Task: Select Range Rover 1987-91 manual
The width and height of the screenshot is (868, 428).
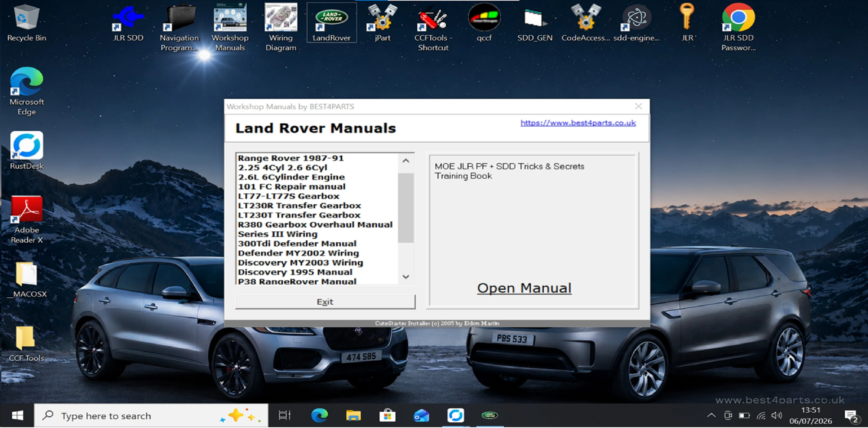Action: (x=291, y=158)
